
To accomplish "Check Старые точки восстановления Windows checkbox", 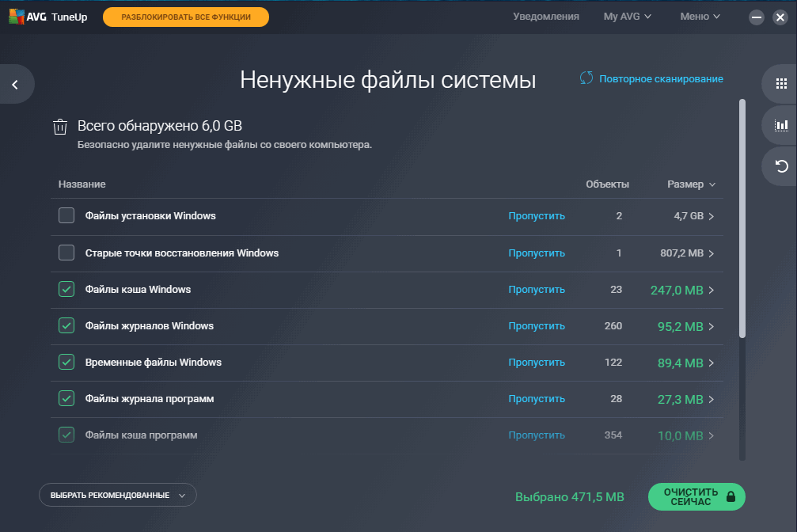I will [x=66, y=253].
